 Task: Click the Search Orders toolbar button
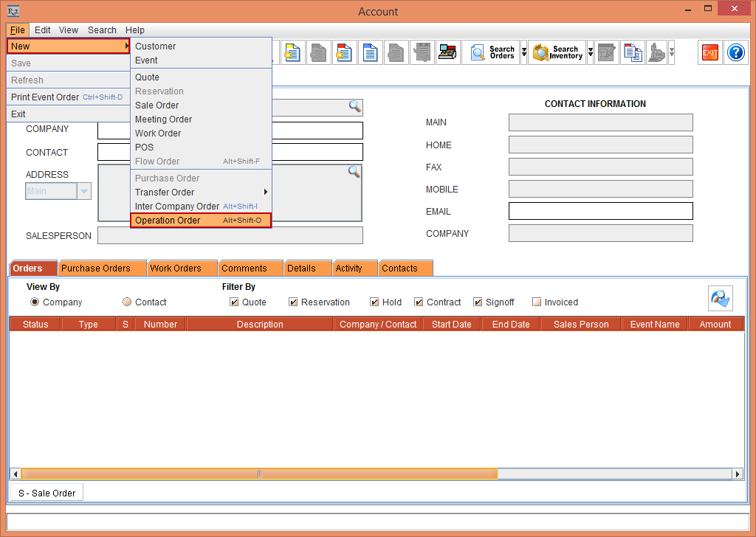click(x=491, y=52)
